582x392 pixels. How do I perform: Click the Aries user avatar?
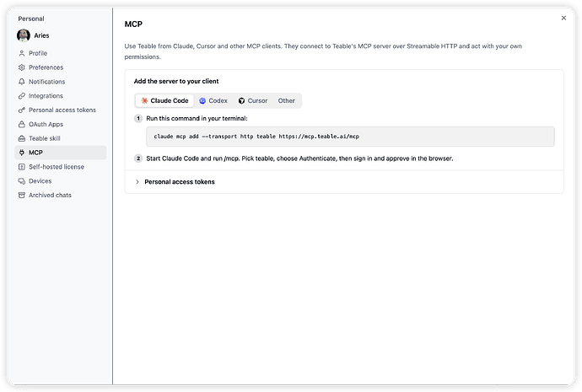pyautogui.click(x=24, y=35)
